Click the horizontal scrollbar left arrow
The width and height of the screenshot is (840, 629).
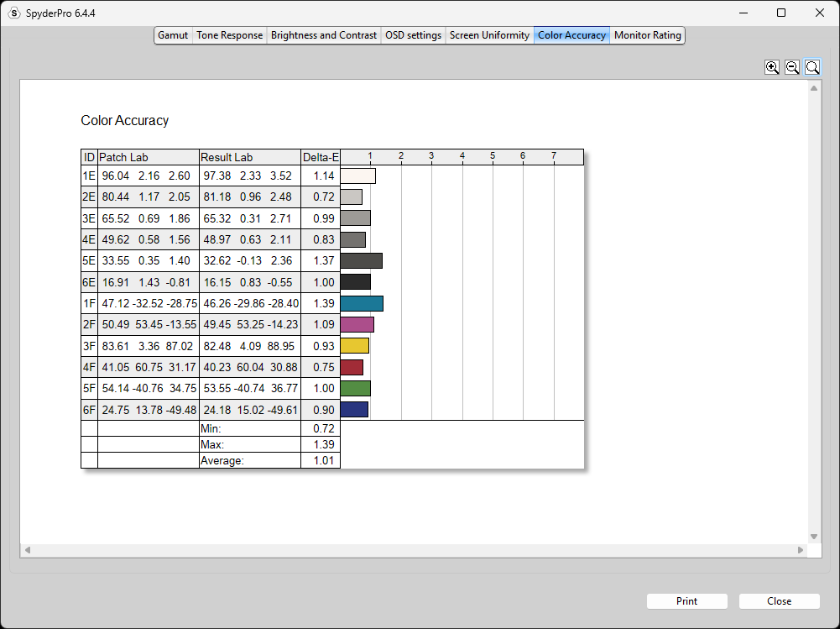28,549
